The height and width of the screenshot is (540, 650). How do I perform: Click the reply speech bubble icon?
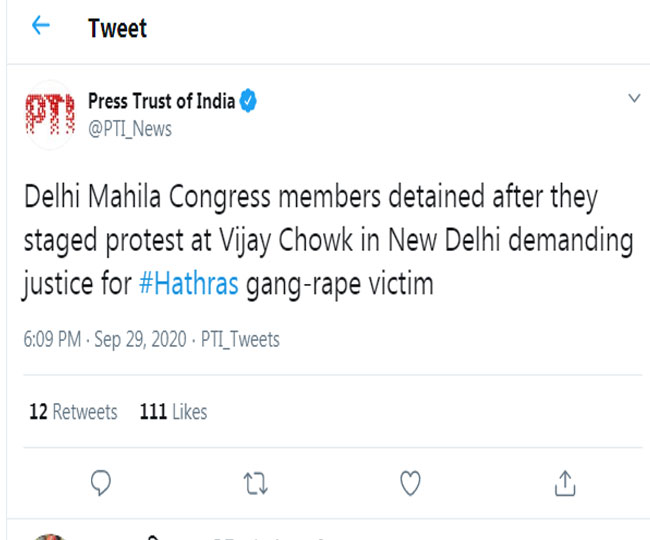[x=100, y=484]
